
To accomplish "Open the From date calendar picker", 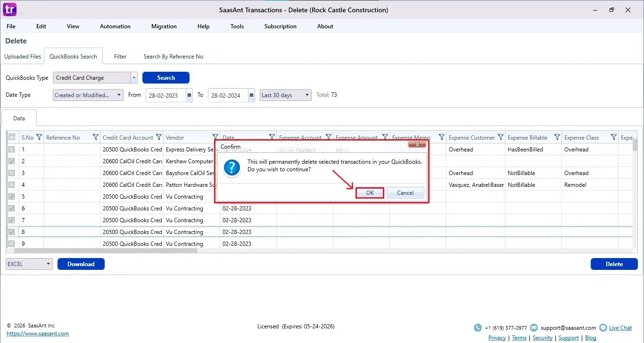I will pyautogui.click(x=190, y=95).
